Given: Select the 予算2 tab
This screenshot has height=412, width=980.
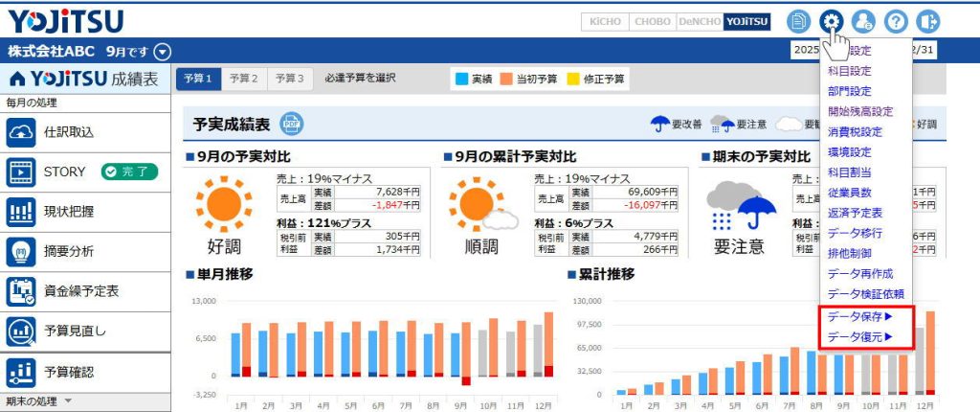Looking at the screenshot, I should 244,79.
